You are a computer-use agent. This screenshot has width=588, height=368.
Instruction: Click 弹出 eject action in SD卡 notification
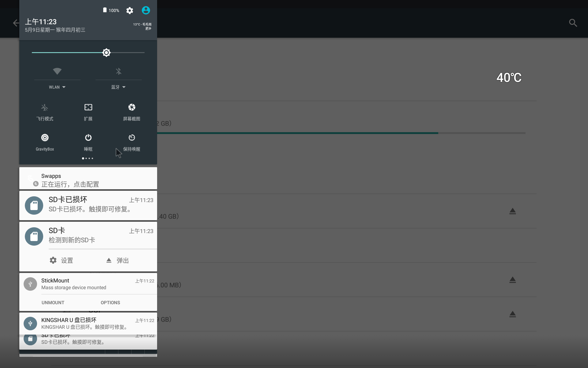tap(118, 260)
